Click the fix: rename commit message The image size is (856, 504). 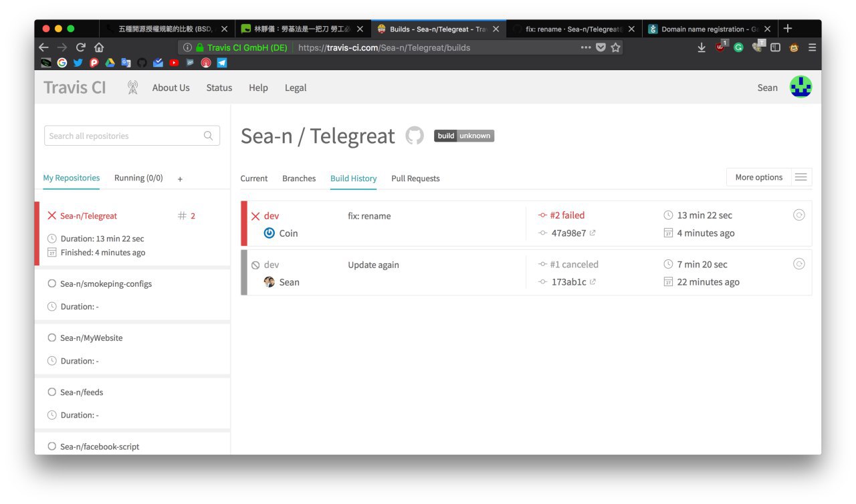click(369, 216)
